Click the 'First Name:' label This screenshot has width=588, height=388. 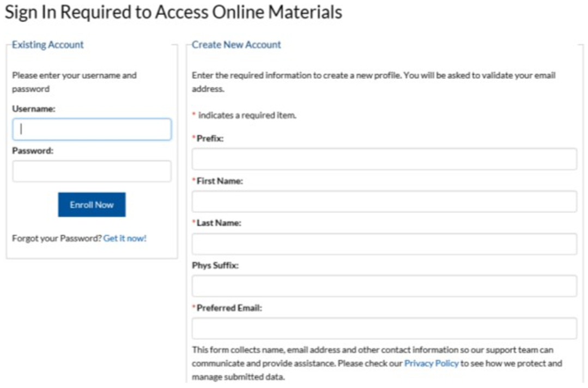[x=220, y=181]
